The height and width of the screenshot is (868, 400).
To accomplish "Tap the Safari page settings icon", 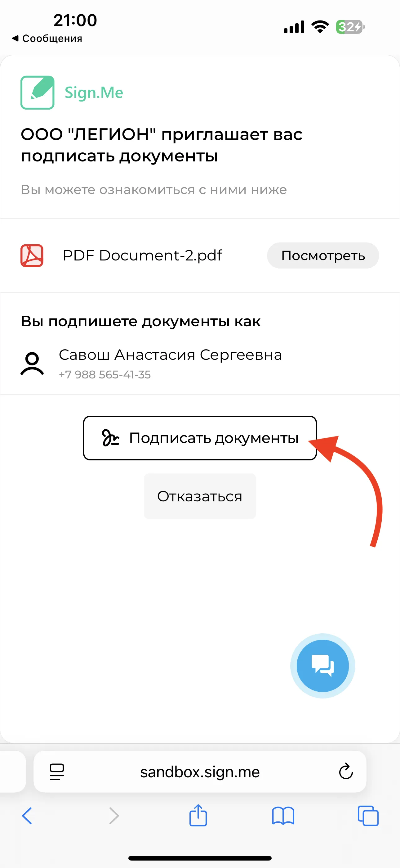I will (56, 772).
